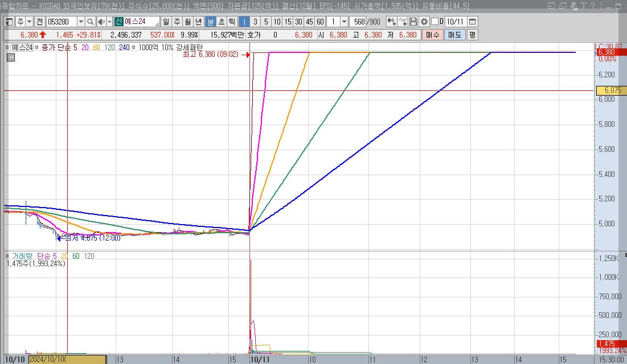Click the add line indicator icon

(x=403, y=22)
